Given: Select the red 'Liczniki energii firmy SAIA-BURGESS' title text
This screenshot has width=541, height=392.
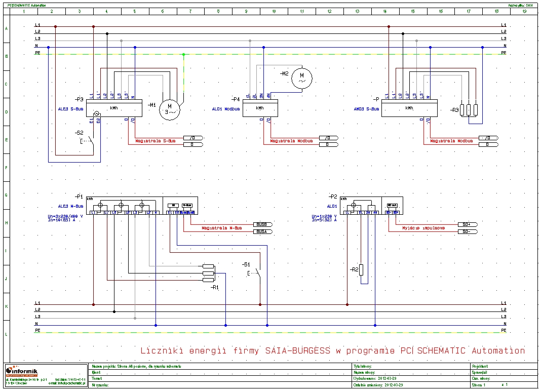Looking at the screenshot, I should tap(235, 350).
